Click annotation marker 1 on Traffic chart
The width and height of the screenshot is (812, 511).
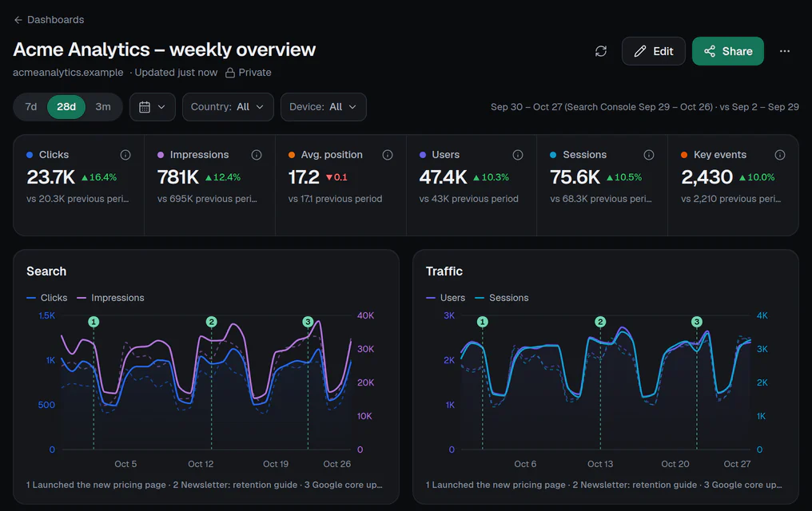point(483,322)
